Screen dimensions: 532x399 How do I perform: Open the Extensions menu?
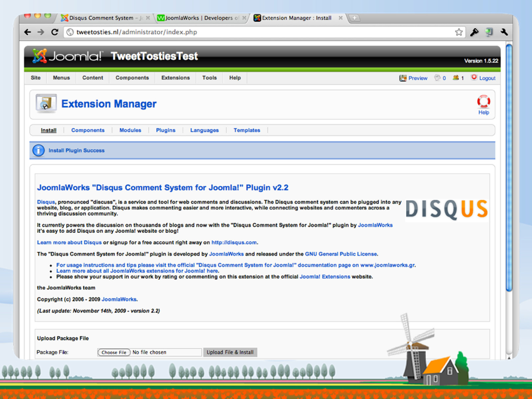[x=176, y=78]
